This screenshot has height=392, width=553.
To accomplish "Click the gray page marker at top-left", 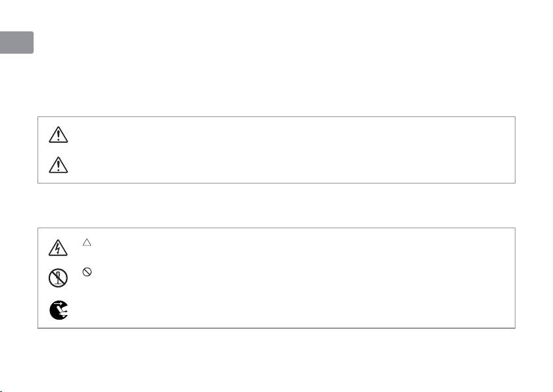I will 16,41.
